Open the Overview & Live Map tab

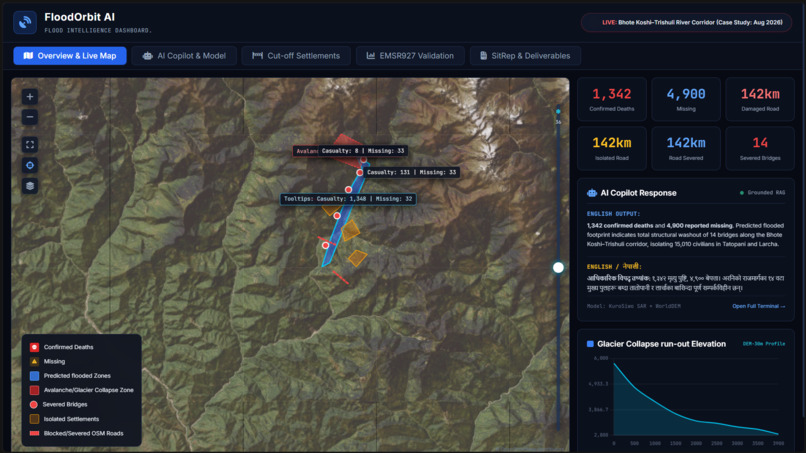(70, 56)
